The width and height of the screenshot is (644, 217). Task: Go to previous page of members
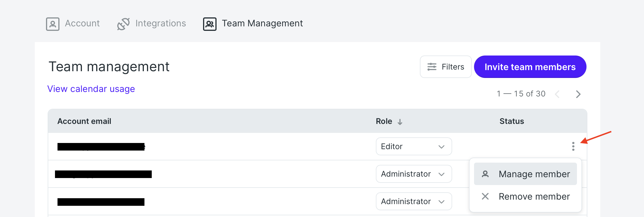click(557, 94)
